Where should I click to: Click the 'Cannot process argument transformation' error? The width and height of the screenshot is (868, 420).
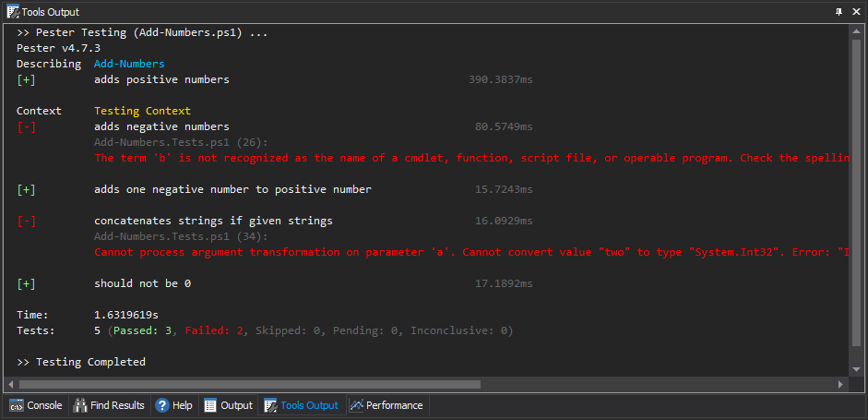470,252
